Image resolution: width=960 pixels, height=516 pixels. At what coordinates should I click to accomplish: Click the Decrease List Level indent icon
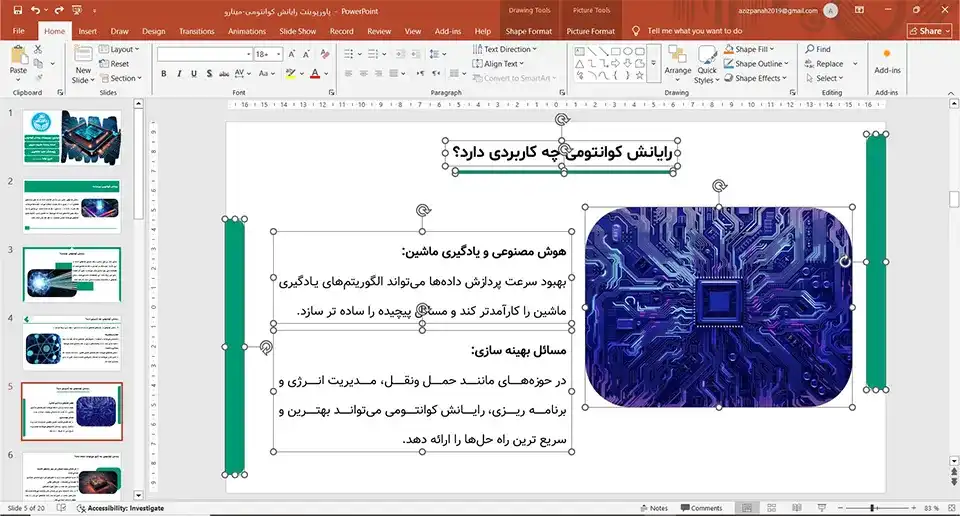pyautogui.click(x=400, y=54)
